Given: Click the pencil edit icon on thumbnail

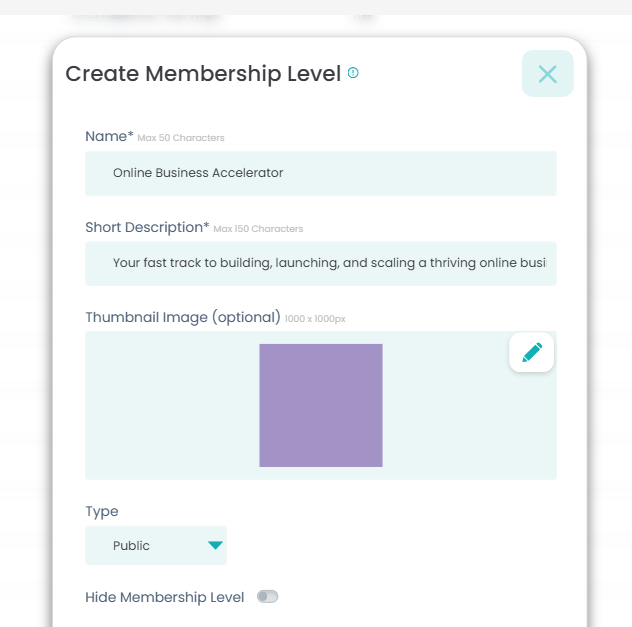Looking at the screenshot, I should tap(531, 352).
